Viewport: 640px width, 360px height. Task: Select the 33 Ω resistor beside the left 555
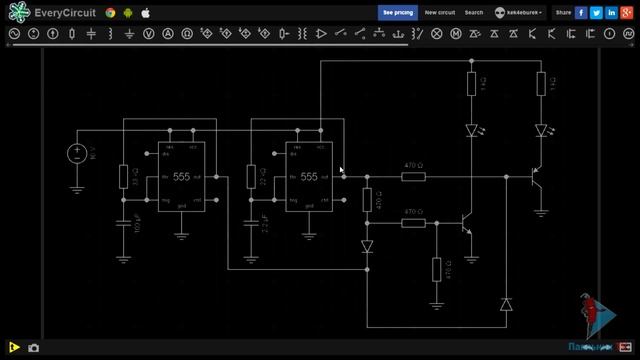[x=123, y=177]
